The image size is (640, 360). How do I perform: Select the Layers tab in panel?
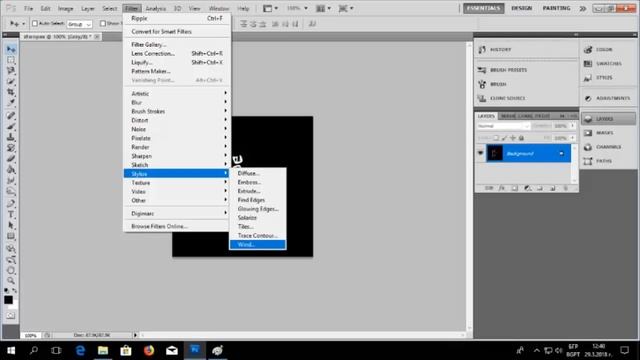(x=486, y=116)
